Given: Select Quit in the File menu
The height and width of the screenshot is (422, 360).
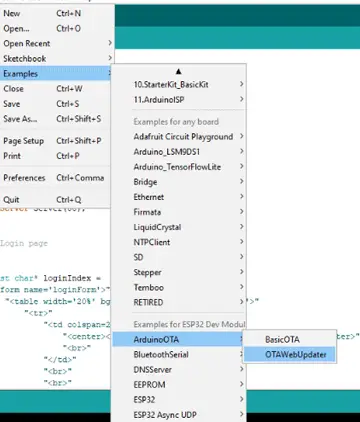Looking at the screenshot, I should click(x=55, y=200).
